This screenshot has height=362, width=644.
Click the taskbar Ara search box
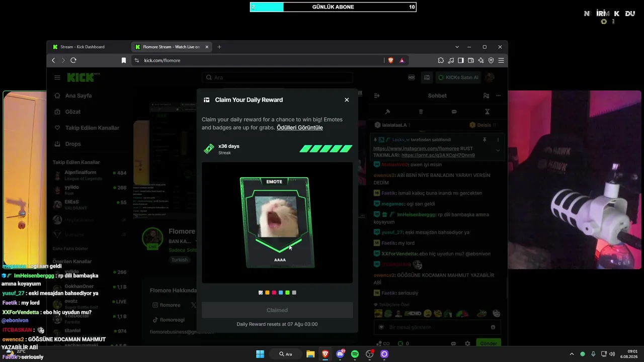[285, 354]
